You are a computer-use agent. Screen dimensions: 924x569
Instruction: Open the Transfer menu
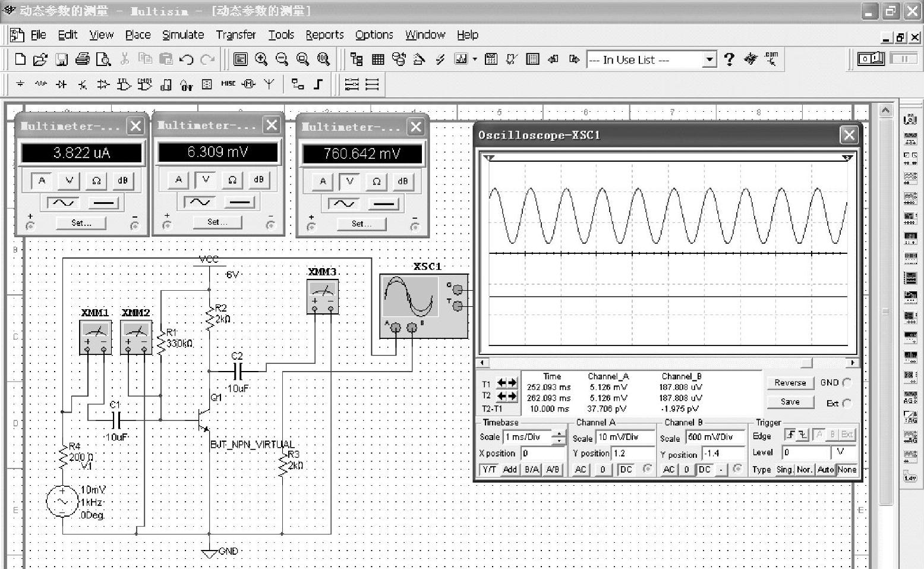(235, 35)
